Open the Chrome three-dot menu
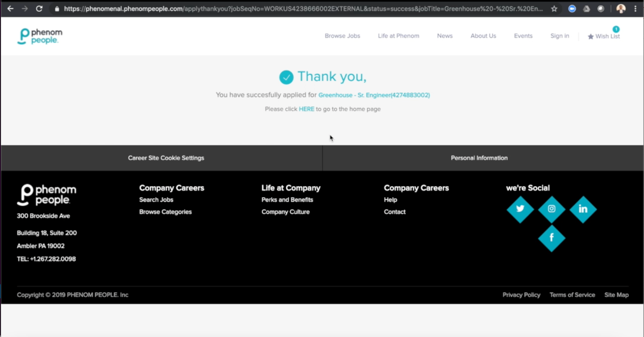Viewport: 644px width, 337px height. (x=636, y=8)
